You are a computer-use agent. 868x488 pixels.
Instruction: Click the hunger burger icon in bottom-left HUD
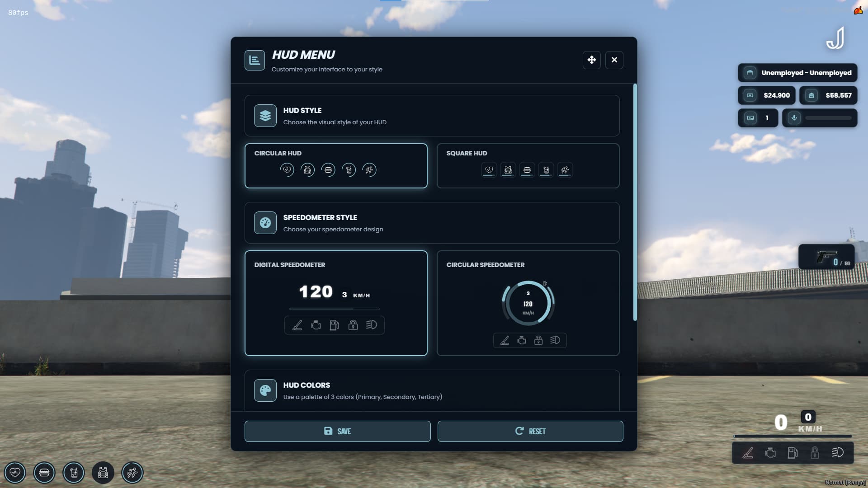coord(44,473)
